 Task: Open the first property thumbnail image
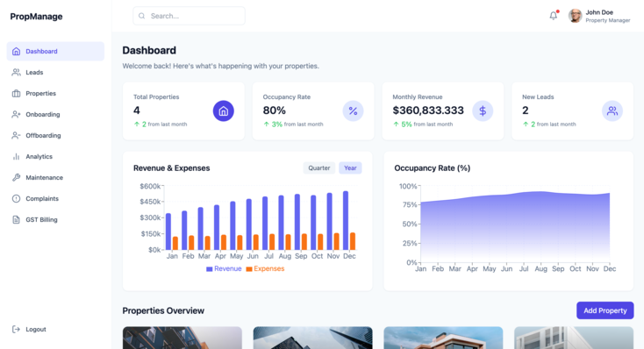(x=182, y=338)
